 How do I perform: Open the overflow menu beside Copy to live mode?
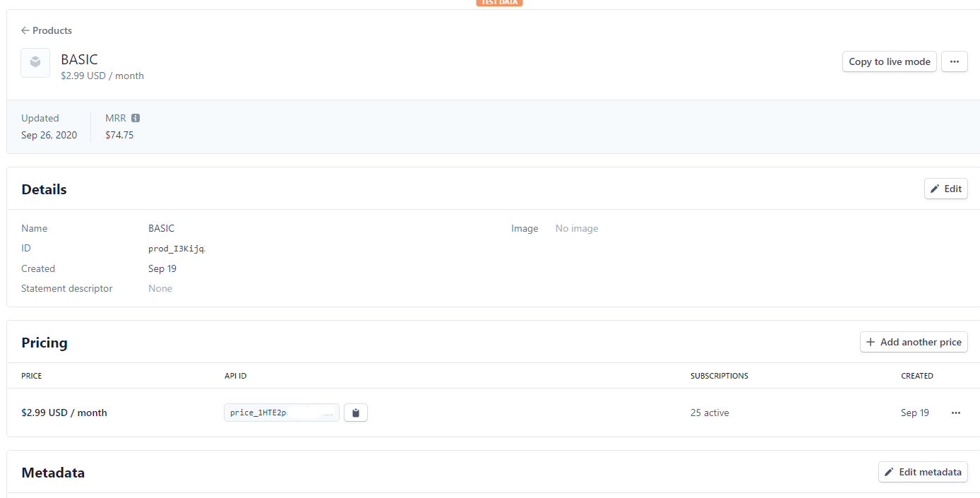tap(954, 61)
